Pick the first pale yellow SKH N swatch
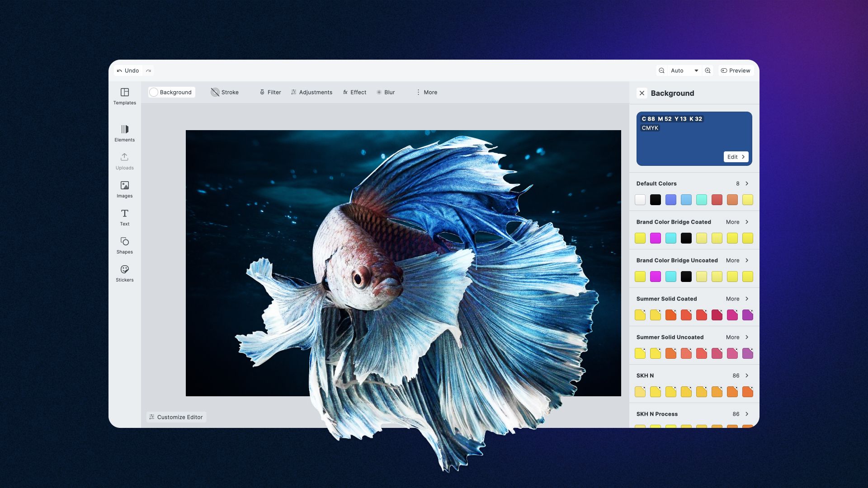Viewport: 868px width, 488px height. [x=640, y=392]
